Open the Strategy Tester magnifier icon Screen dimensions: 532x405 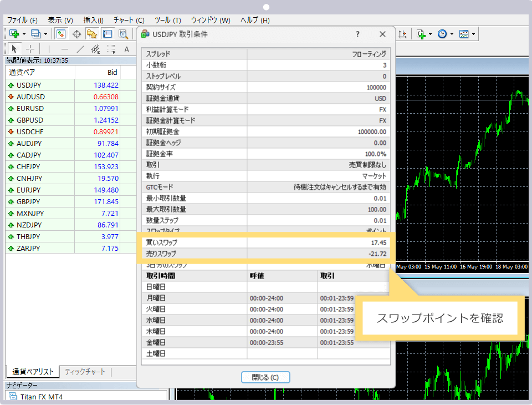(x=123, y=34)
